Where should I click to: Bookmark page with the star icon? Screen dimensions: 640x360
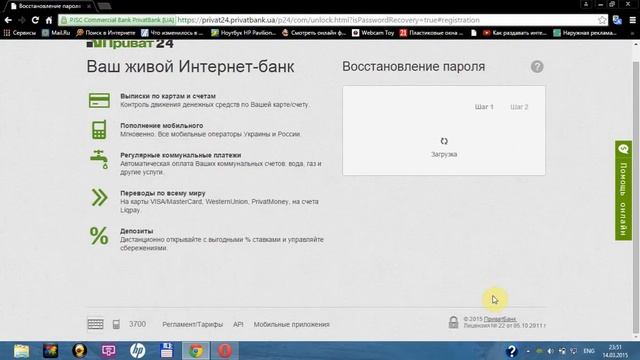click(x=602, y=20)
